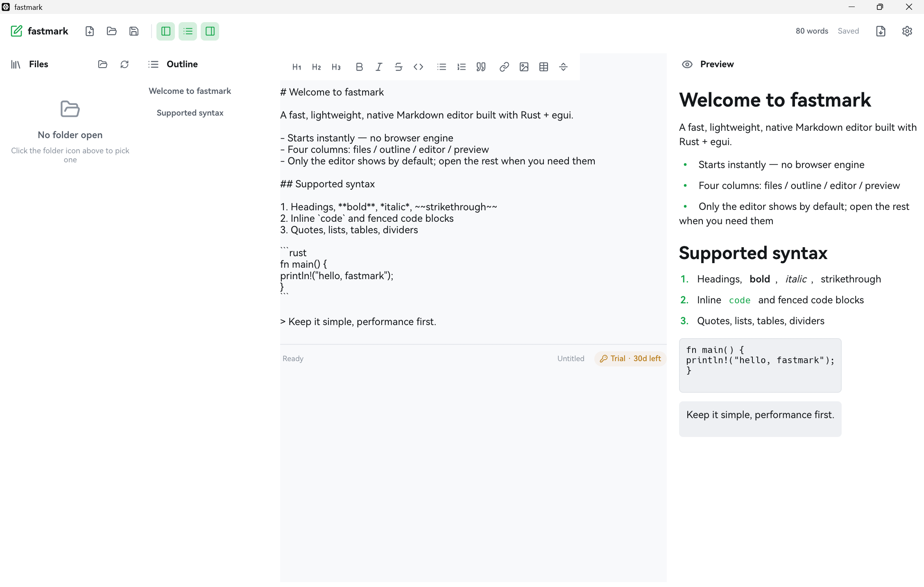The image size is (924, 587).
Task: Jump to 'Welcome to fastmark' in Outline
Action: point(190,91)
